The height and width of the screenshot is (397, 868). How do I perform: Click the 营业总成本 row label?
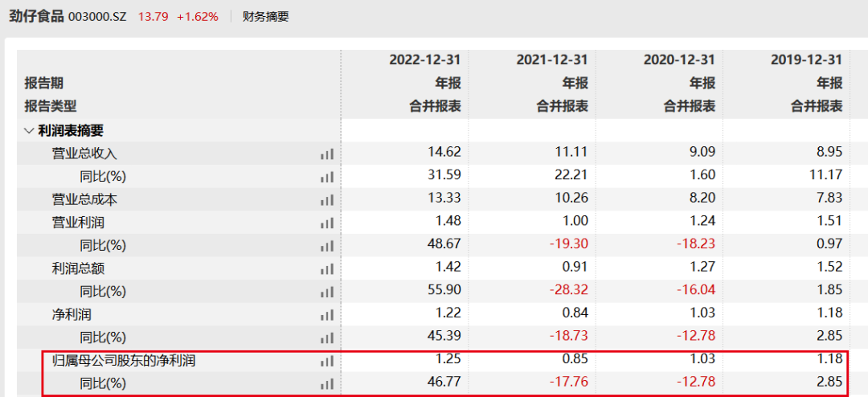tap(84, 200)
